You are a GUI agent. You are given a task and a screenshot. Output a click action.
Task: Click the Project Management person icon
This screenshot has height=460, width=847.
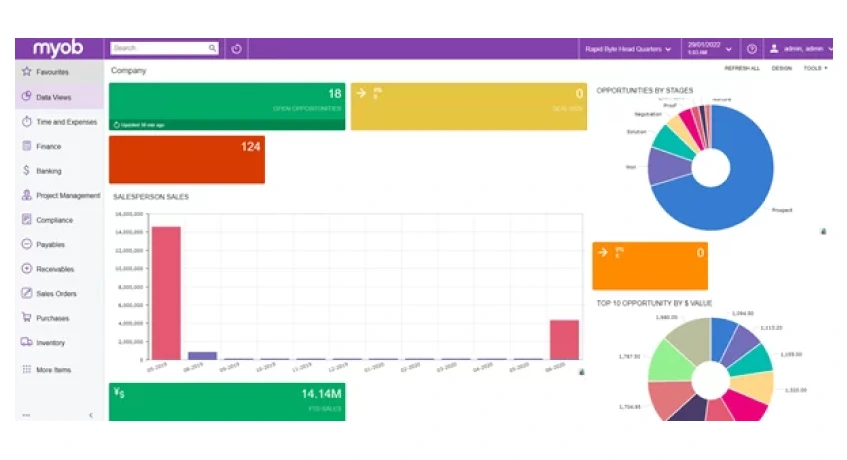click(26, 195)
